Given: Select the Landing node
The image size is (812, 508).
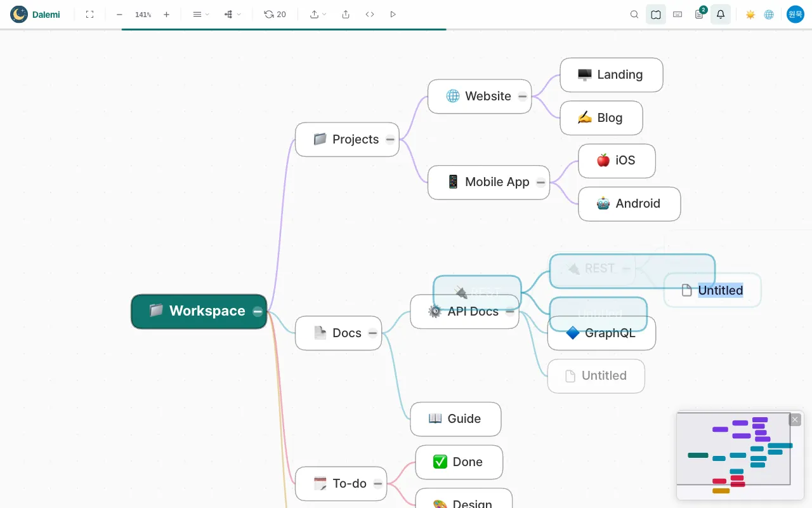Looking at the screenshot, I should pyautogui.click(x=612, y=75).
